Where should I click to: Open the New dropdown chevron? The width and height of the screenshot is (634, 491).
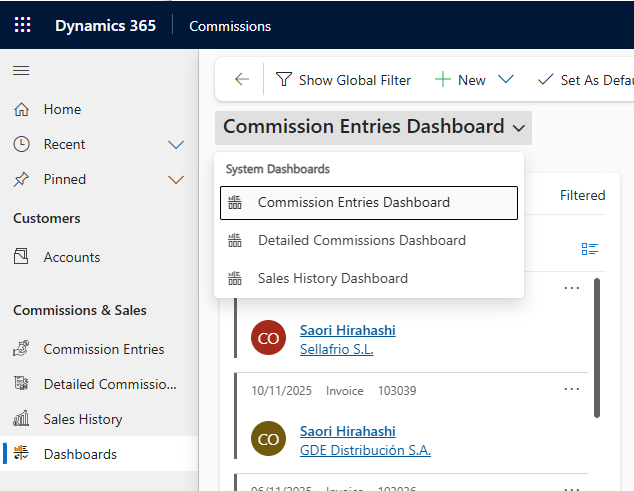point(506,78)
